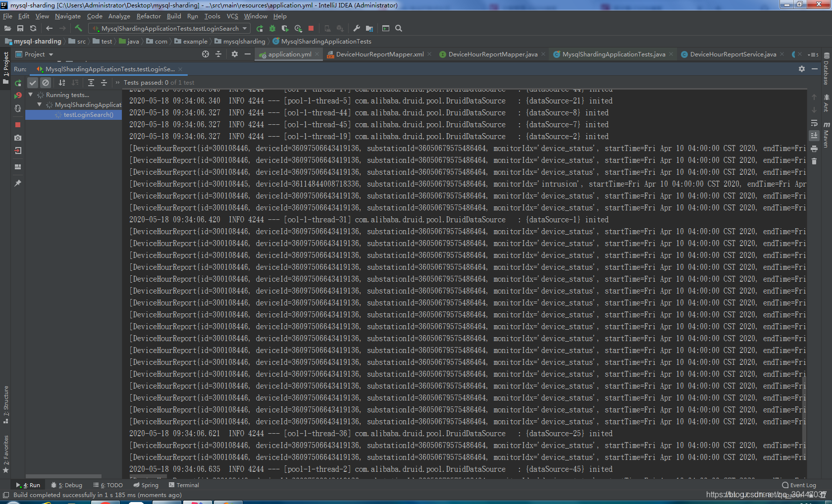Open the 4: Run tool window
Image resolution: width=832 pixels, height=504 pixels.
click(28, 485)
